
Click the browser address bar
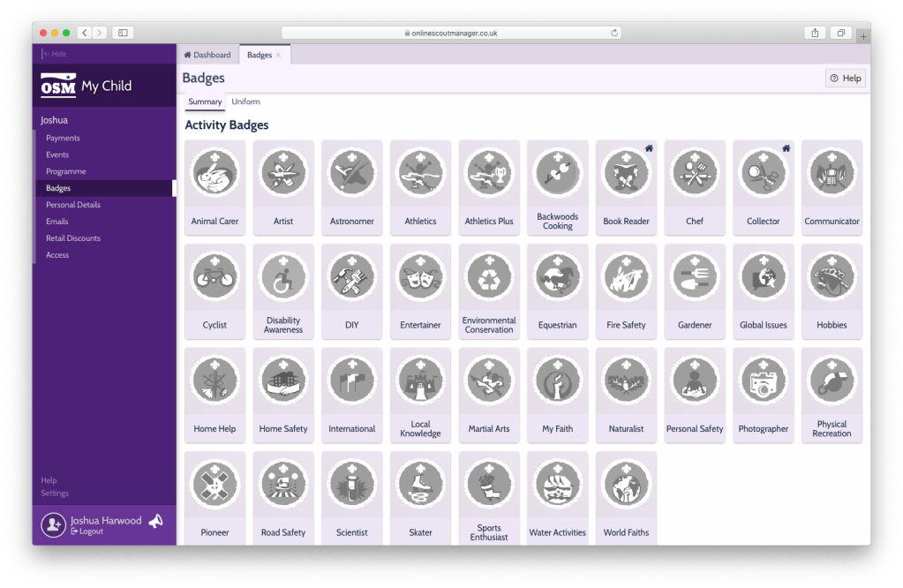point(450,33)
